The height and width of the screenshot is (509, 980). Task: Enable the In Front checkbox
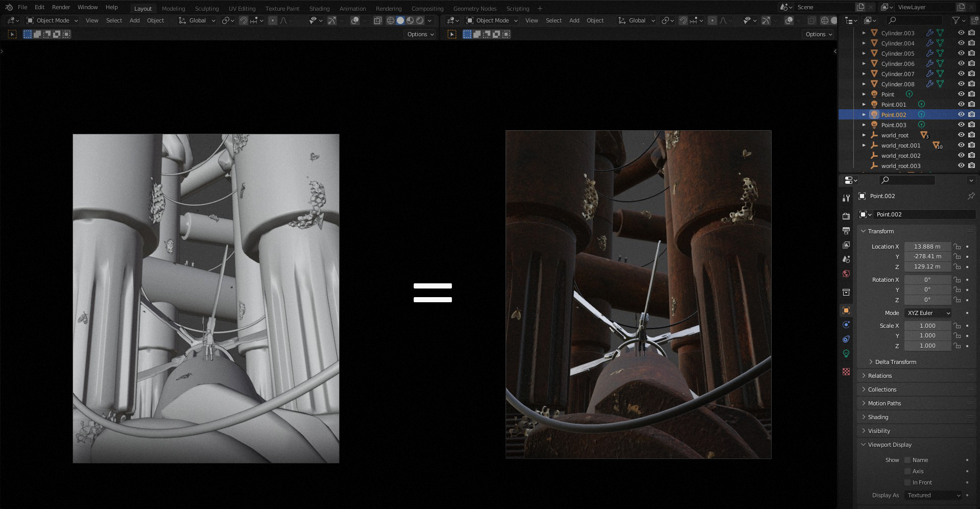907,482
